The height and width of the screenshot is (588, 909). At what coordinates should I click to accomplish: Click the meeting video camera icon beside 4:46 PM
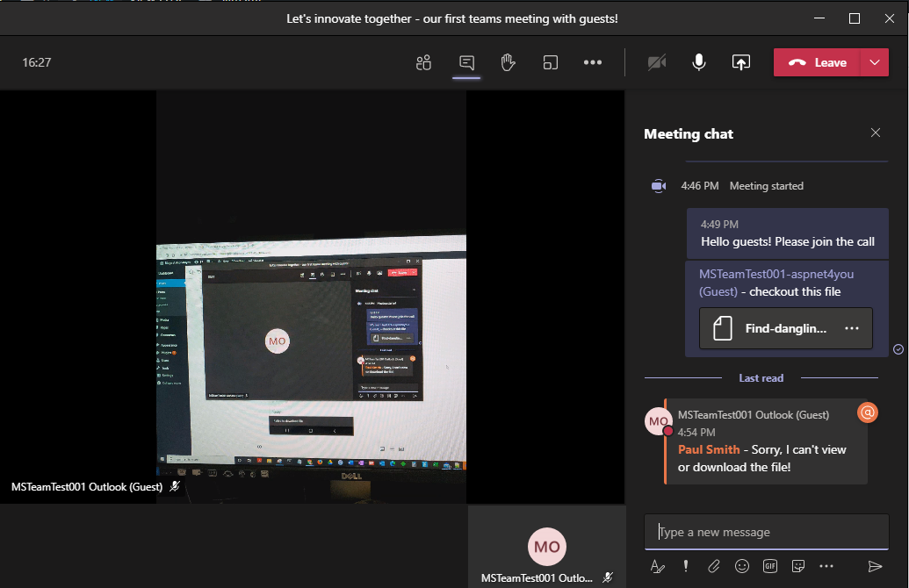point(659,186)
